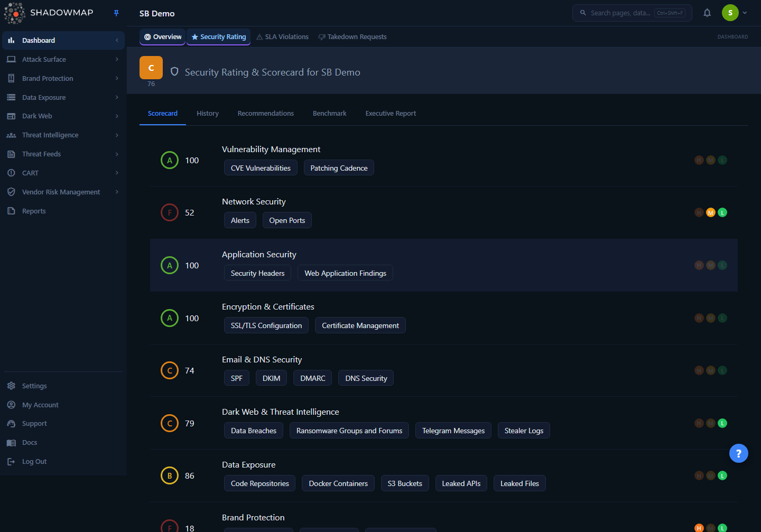Expand the Threat Feeds chevron
The width and height of the screenshot is (761, 532).
117,154
